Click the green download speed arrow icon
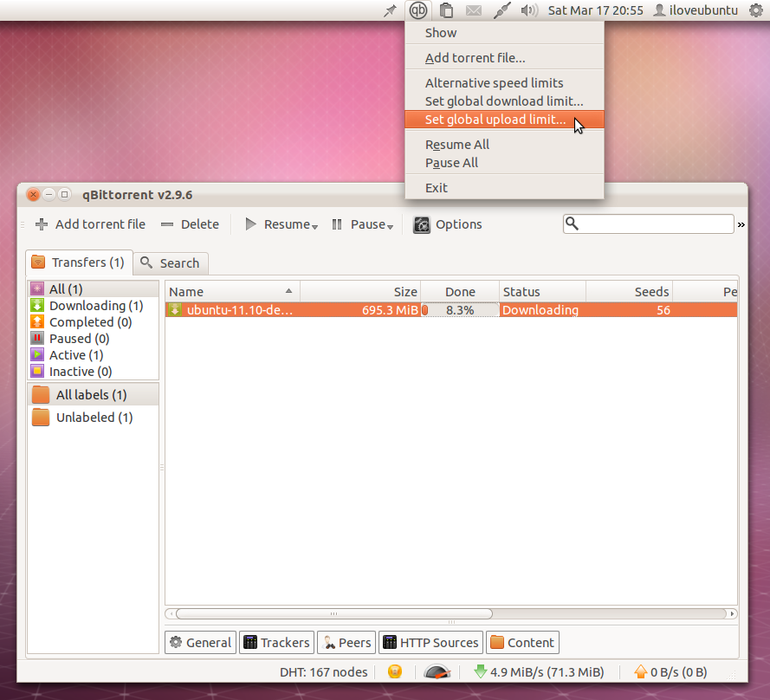 click(480, 671)
